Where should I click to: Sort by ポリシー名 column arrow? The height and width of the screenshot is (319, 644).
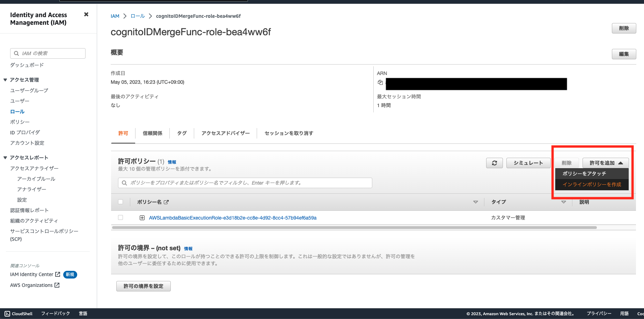475,202
